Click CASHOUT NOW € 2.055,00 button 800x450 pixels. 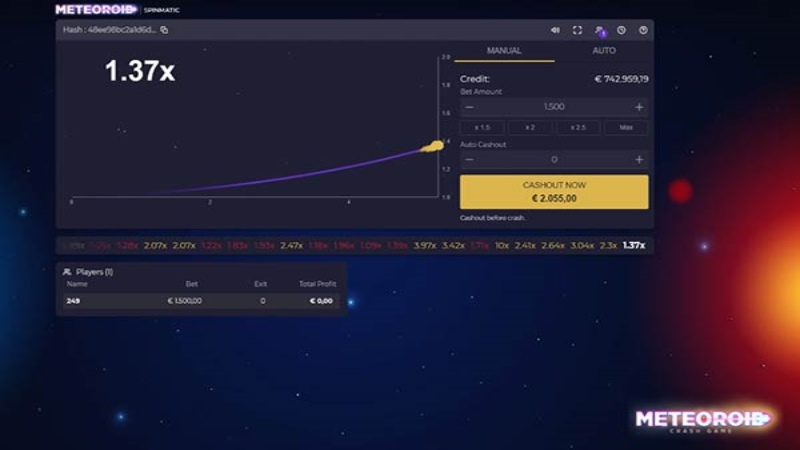[554, 192]
